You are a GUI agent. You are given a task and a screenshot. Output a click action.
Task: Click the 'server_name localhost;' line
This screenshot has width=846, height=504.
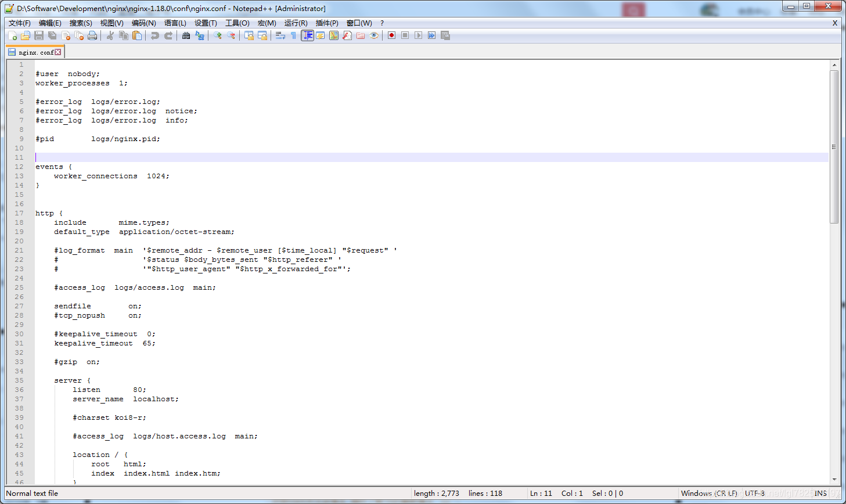(125, 399)
